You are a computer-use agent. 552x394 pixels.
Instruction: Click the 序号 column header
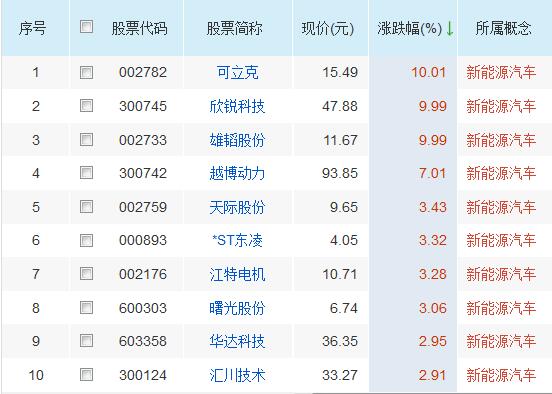(x=32, y=29)
